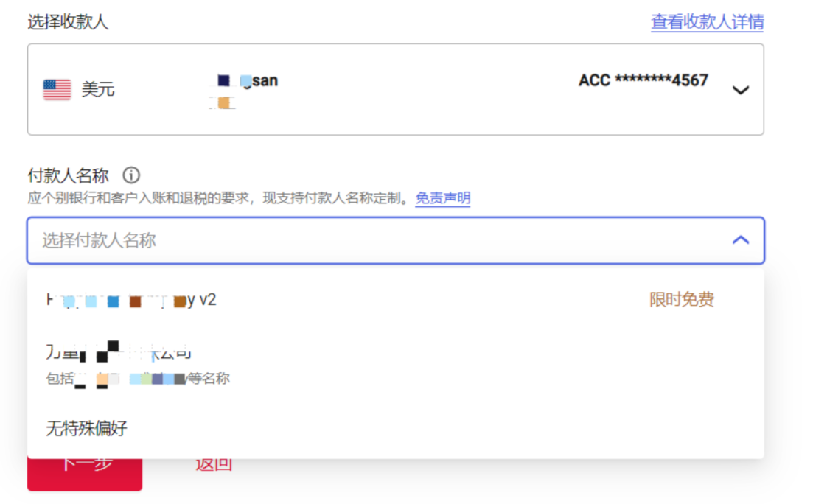Click the 美元 currency label

[97, 88]
